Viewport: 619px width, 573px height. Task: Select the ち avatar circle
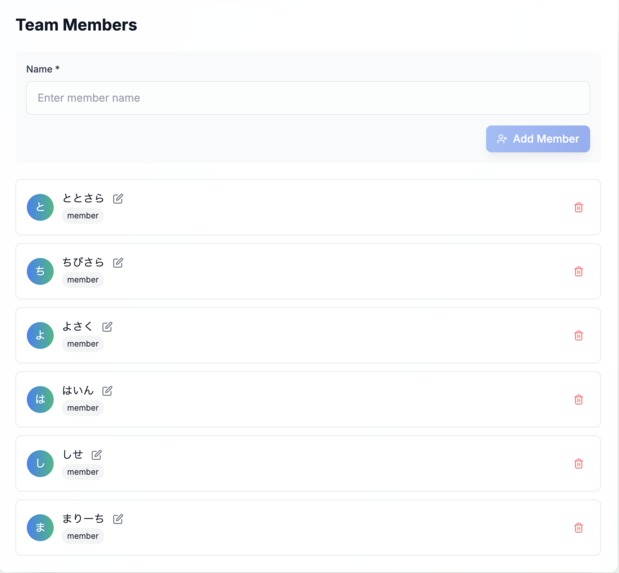(x=40, y=271)
